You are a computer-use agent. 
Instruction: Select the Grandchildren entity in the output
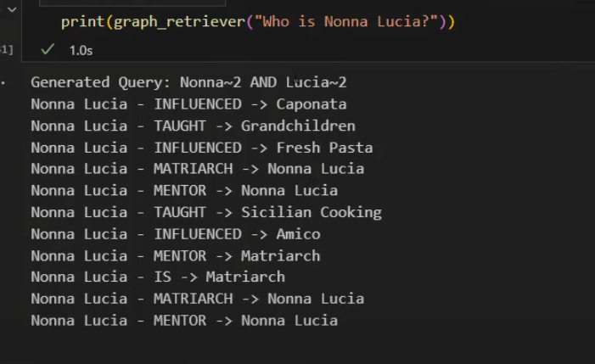[x=297, y=126]
